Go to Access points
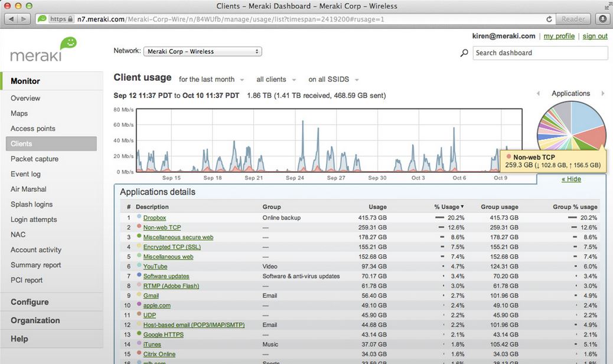Image resolution: width=613 pixels, height=364 pixels. point(33,129)
